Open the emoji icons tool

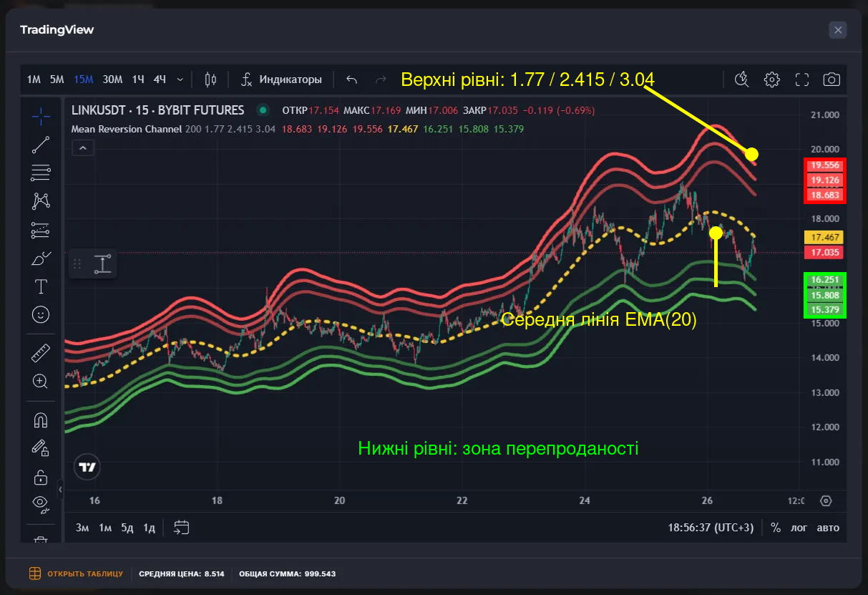[x=42, y=314]
